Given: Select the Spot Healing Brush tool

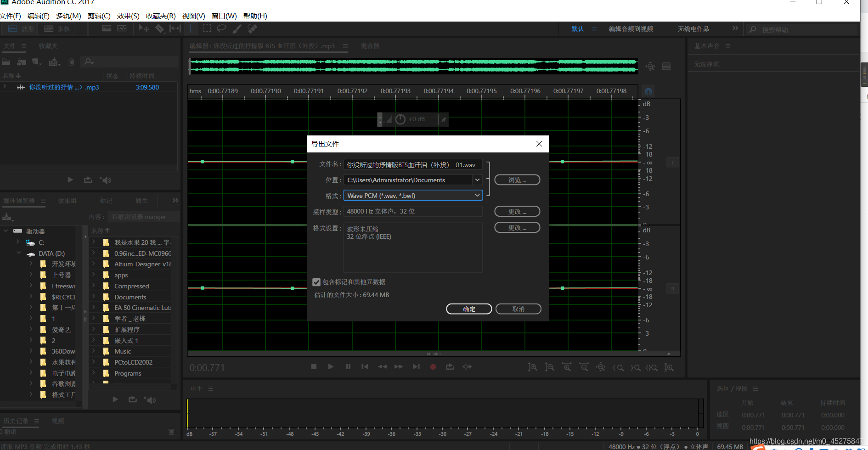Looking at the screenshot, I should [252, 28].
